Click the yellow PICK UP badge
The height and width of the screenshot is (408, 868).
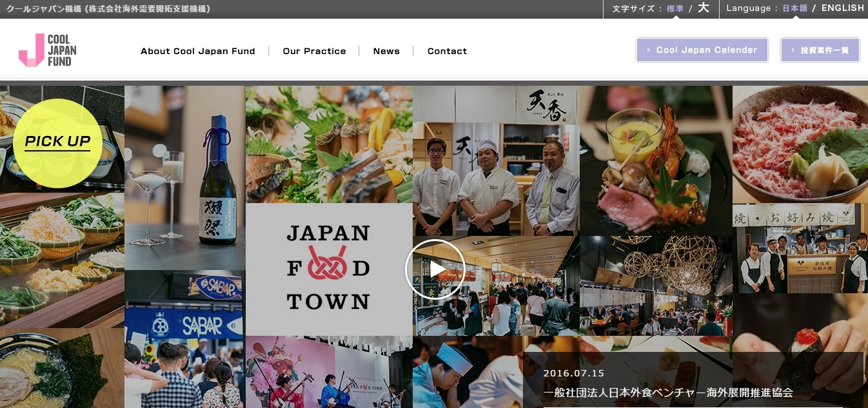coord(57,142)
